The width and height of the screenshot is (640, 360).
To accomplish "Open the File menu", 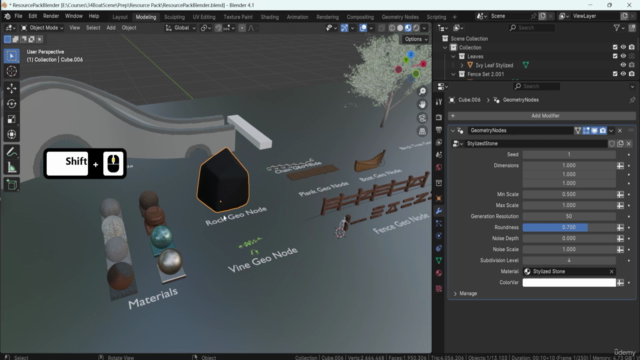I will click(18, 16).
